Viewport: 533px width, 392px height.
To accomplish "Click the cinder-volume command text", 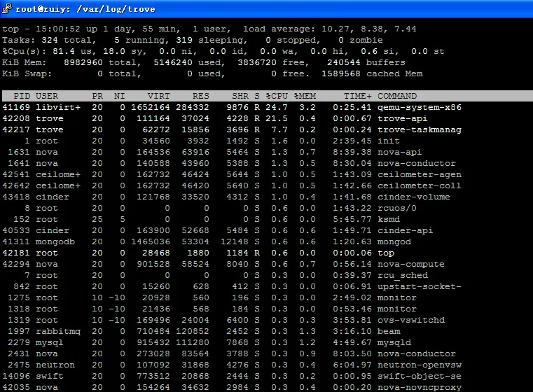I will 414,197.
